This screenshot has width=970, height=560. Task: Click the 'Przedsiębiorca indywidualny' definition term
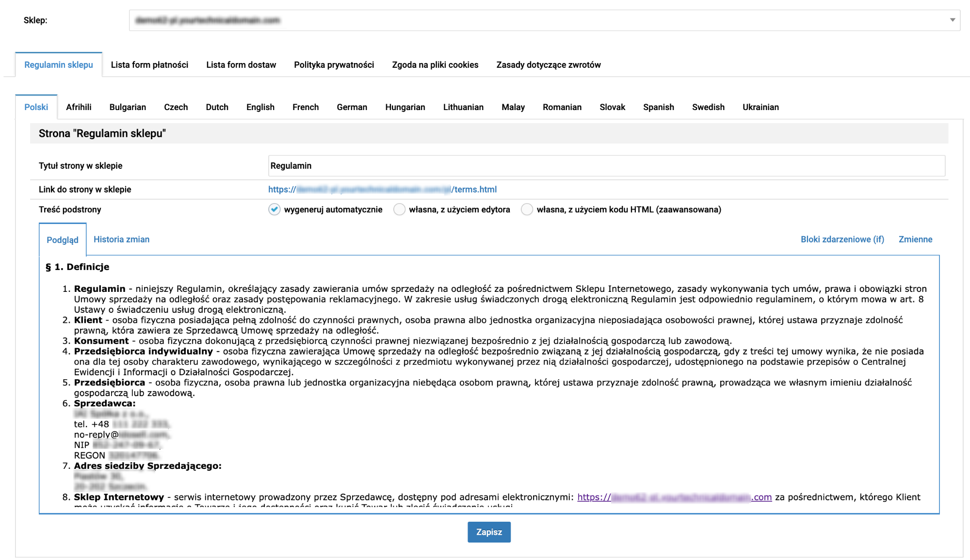tap(143, 352)
